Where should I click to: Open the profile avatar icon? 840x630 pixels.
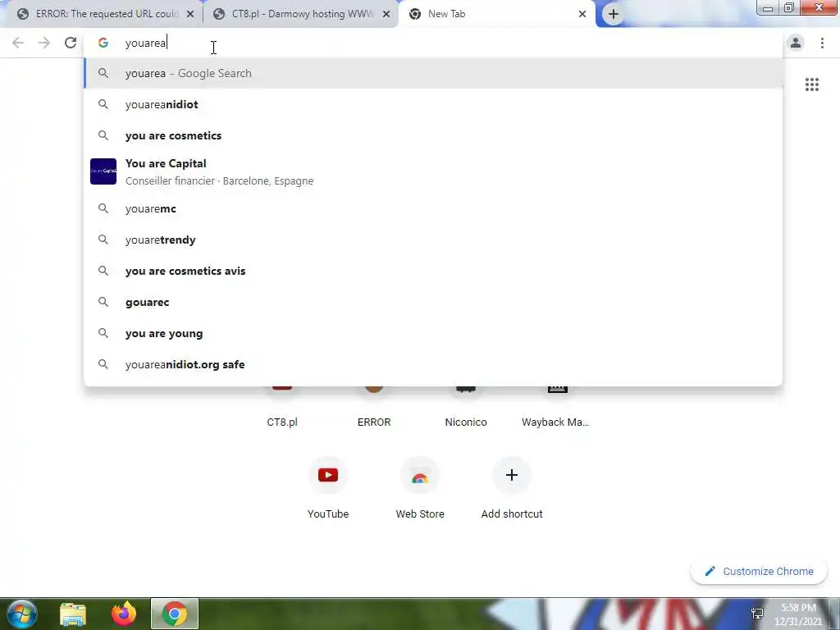[796, 43]
